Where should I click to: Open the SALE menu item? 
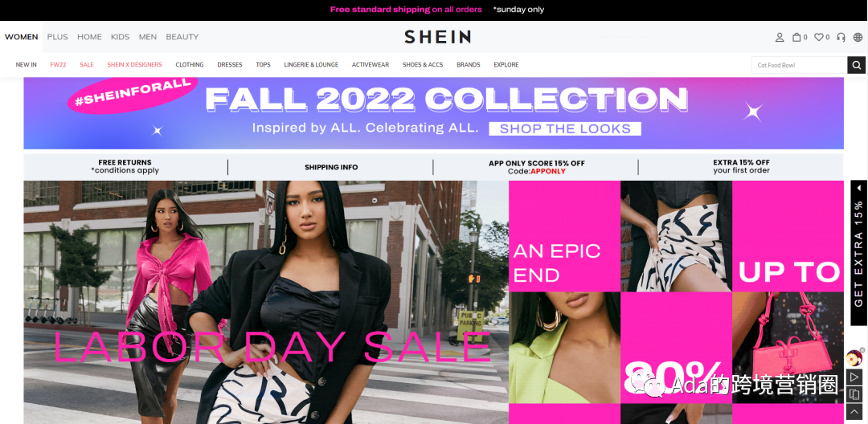[x=86, y=65]
